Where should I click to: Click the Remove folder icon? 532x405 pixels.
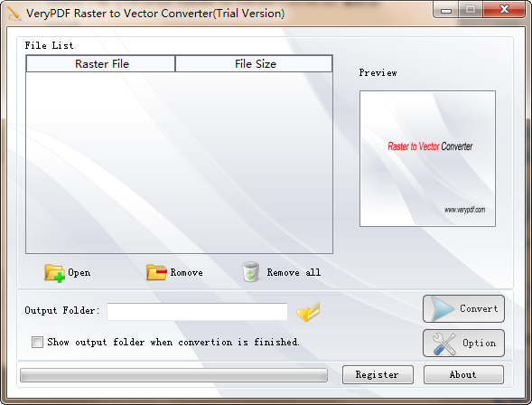click(156, 273)
